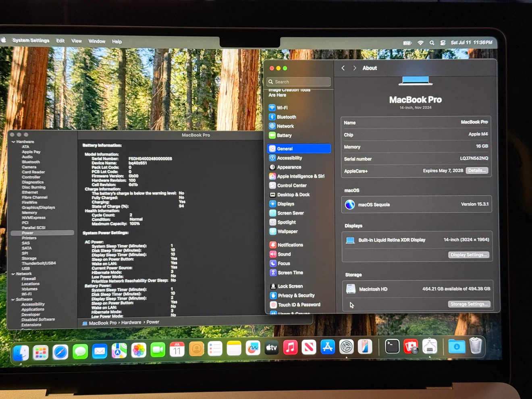Screen dimensions: 532x399
Task: Launch Music app from the Dock
Action: [290, 347]
